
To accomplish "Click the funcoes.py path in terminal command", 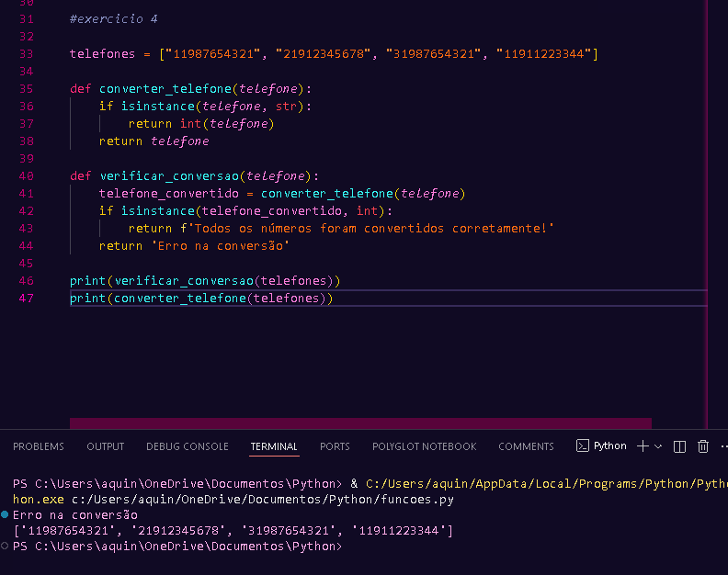I will point(263,500).
